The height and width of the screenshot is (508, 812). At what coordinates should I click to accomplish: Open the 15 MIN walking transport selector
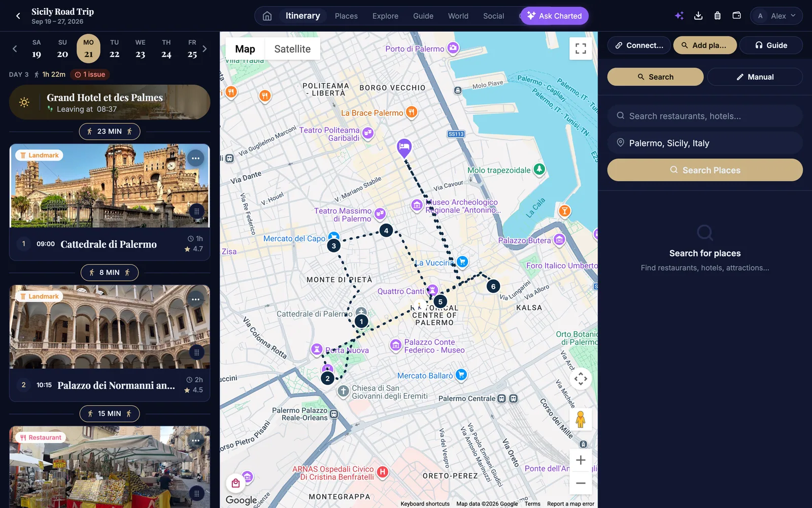110,414
